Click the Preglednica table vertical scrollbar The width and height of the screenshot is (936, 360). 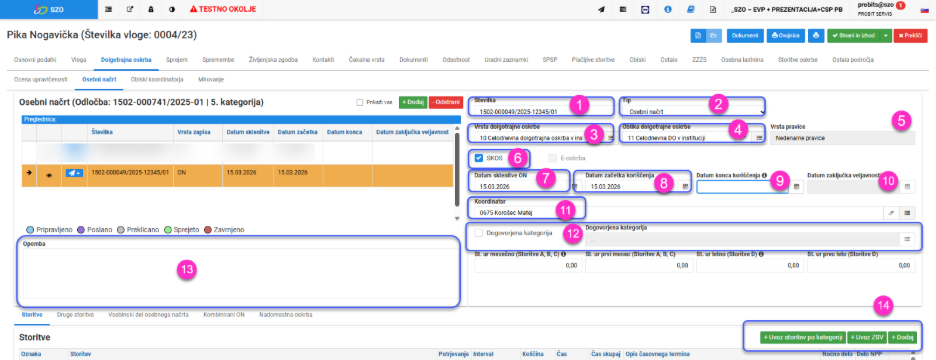point(457,174)
